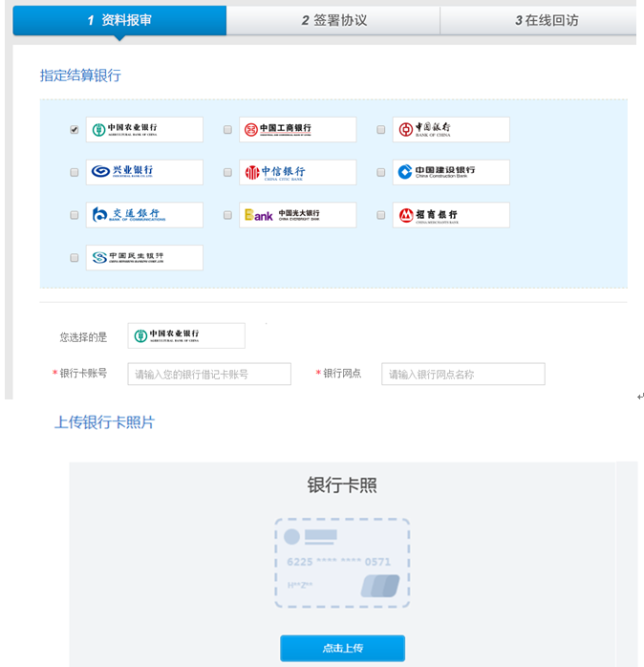The height and width of the screenshot is (667, 644).
Task: Click the Bank of Communications logo (交通银行)
Action: (144, 215)
